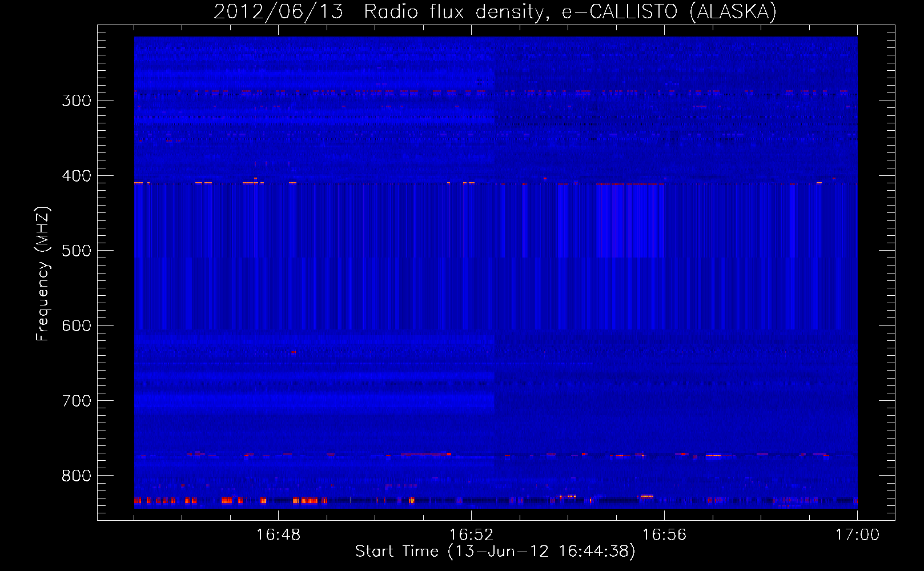Click the 600 frequency tick label
The width and height of the screenshot is (924, 571).
tap(77, 325)
